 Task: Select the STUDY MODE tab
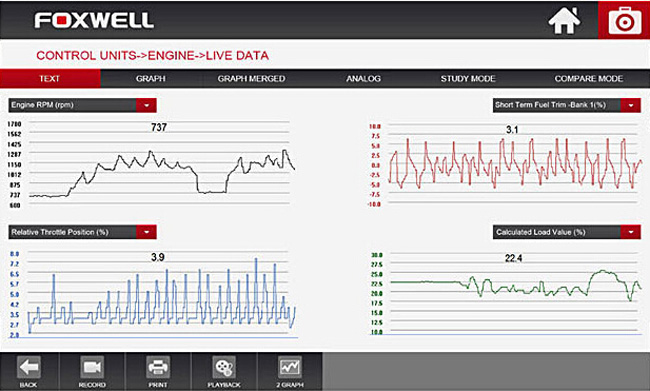point(468,78)
